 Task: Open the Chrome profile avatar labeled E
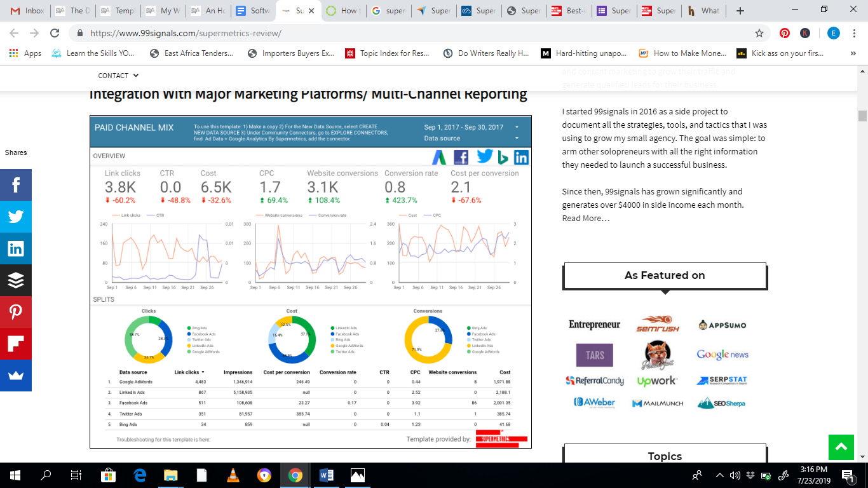point(834,33)
